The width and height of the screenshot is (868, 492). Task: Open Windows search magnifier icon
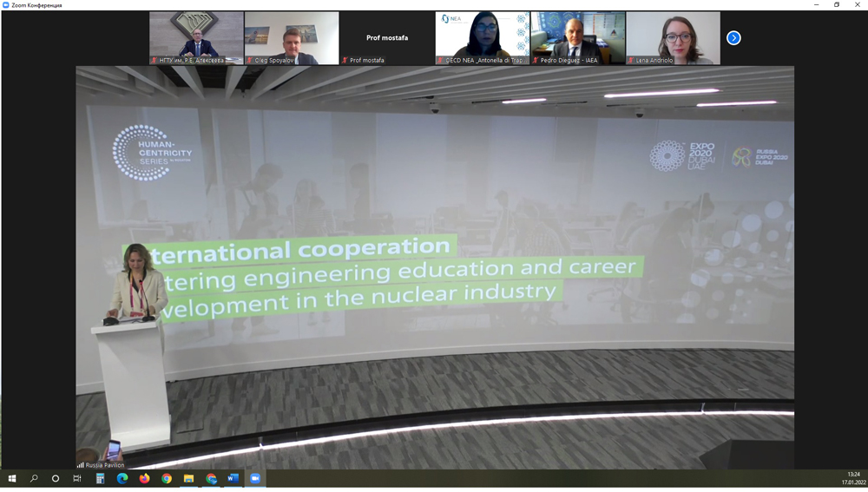click(x=34, y=478)
